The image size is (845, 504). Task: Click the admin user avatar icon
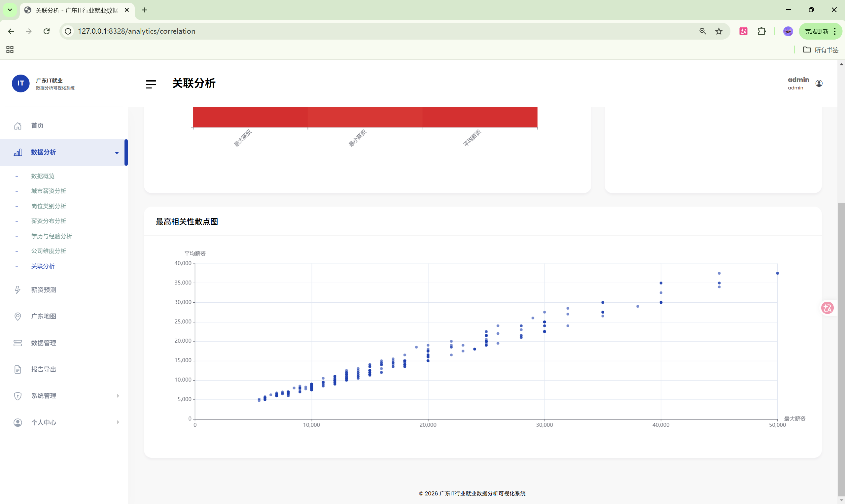tap(819, 84)
